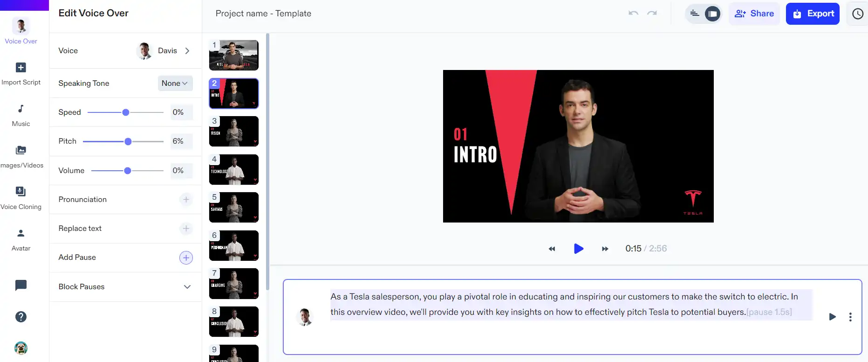
Task: Adjust the Pitch slider handle
Action: [x=128, y=141]
